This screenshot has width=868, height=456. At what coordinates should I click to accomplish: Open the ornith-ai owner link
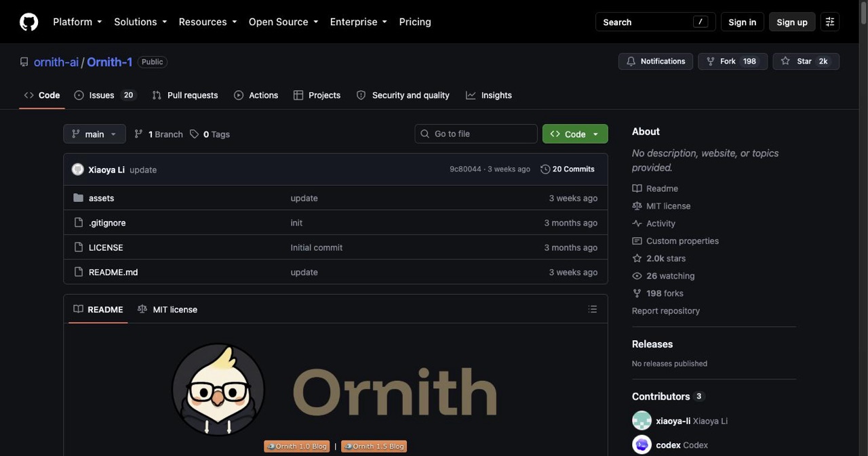[56, 62]
